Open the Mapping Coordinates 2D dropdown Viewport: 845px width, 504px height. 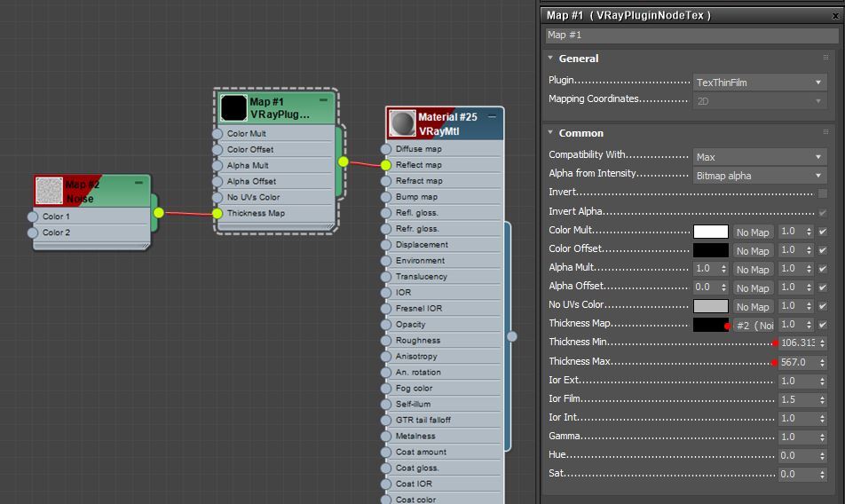coord(759,100)
